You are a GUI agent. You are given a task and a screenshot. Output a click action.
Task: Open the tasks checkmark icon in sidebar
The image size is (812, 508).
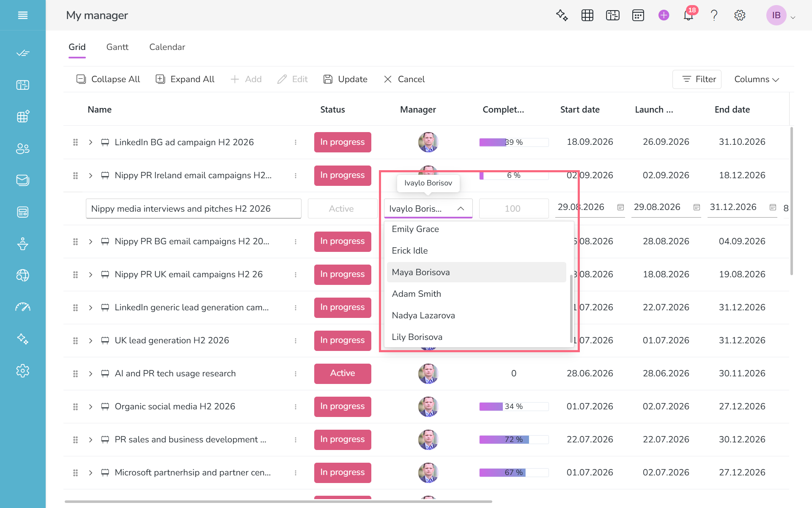23,53
